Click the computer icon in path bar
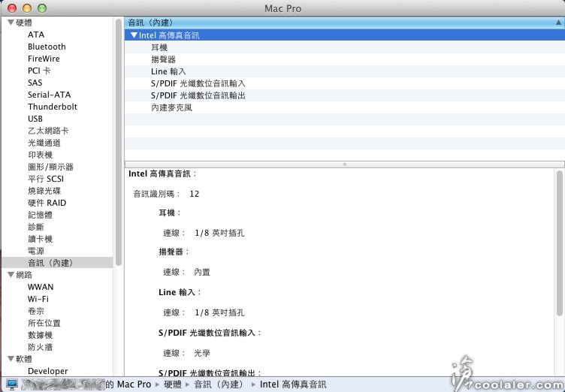Viewport: 565px width, 392px height. 11,384
